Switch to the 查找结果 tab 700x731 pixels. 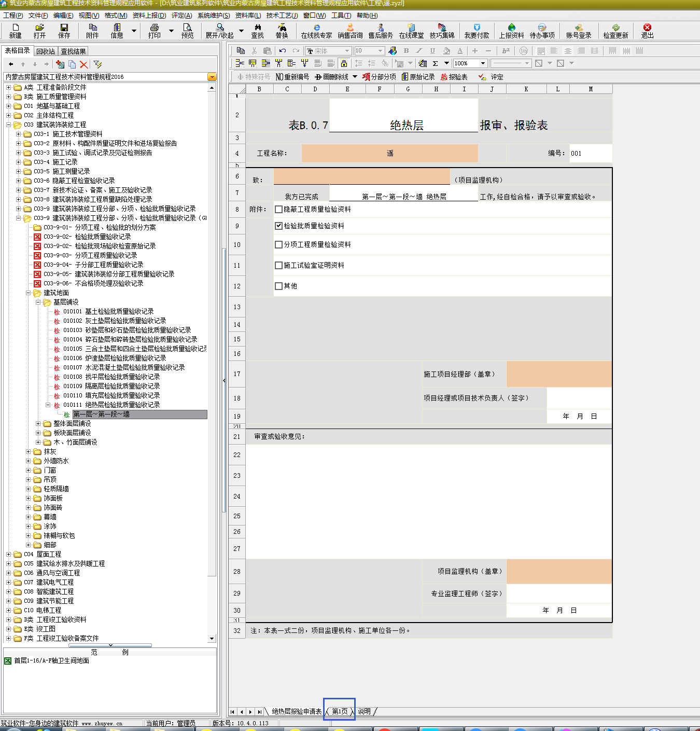point(73,51)
